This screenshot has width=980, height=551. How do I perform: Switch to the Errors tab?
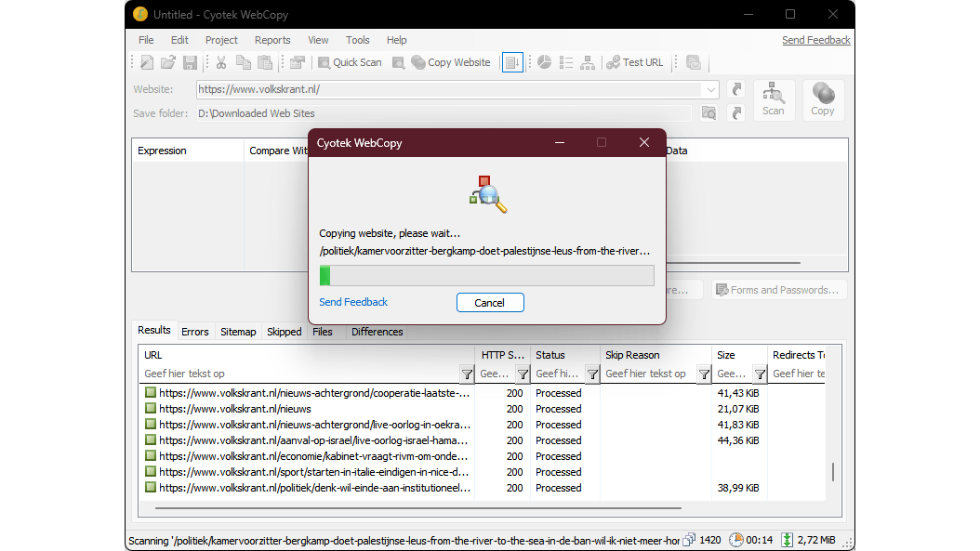tap(195, 332)
